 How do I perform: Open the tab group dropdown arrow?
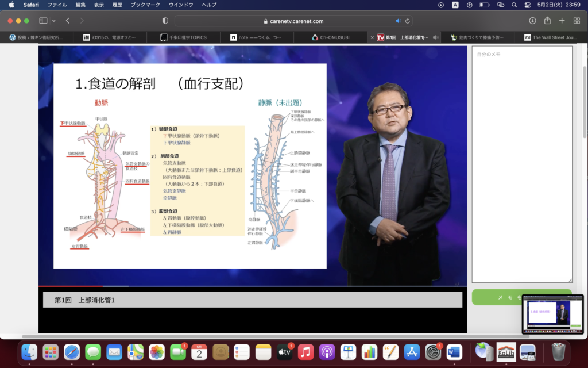tap(53, 21)
